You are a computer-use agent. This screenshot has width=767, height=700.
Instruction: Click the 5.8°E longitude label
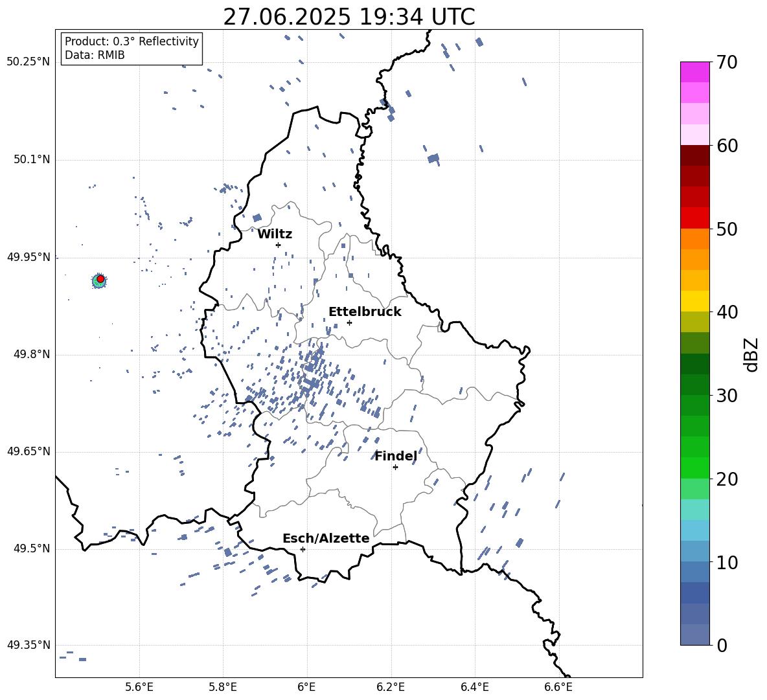tap(223, 687)
